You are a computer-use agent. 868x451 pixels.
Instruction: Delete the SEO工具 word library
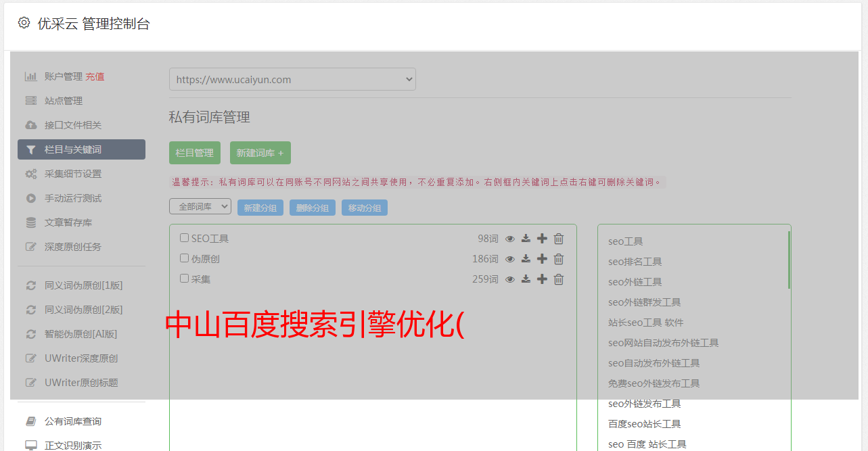point(559,239)
